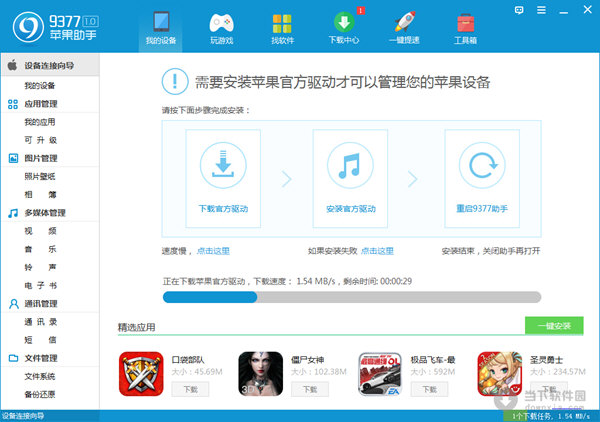Screen dimensions: 600x422
Task: Click the green 一键安装 button
Action: (554, 326)
